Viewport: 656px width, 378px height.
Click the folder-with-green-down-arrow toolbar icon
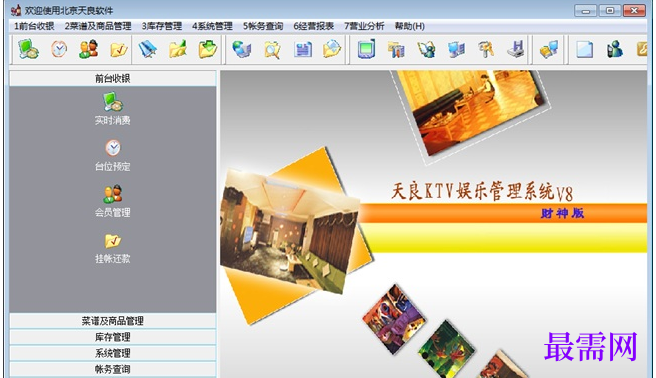(x=208, y=49)
